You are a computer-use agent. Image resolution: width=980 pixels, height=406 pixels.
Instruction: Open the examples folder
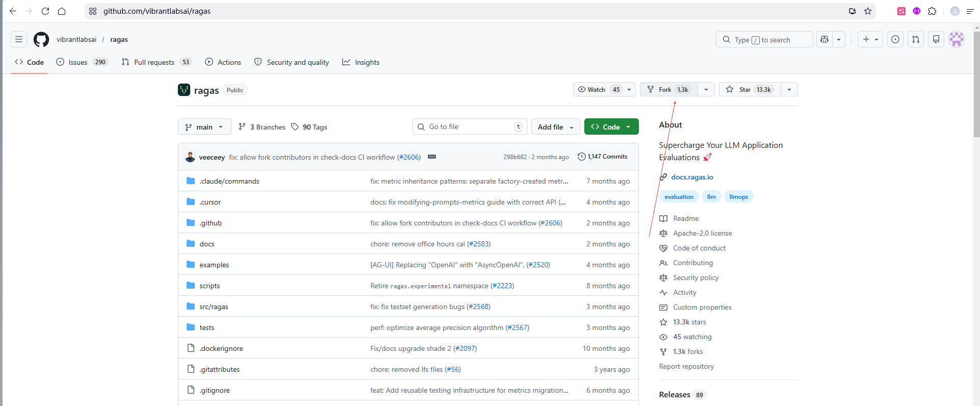[x=214, y=265]
